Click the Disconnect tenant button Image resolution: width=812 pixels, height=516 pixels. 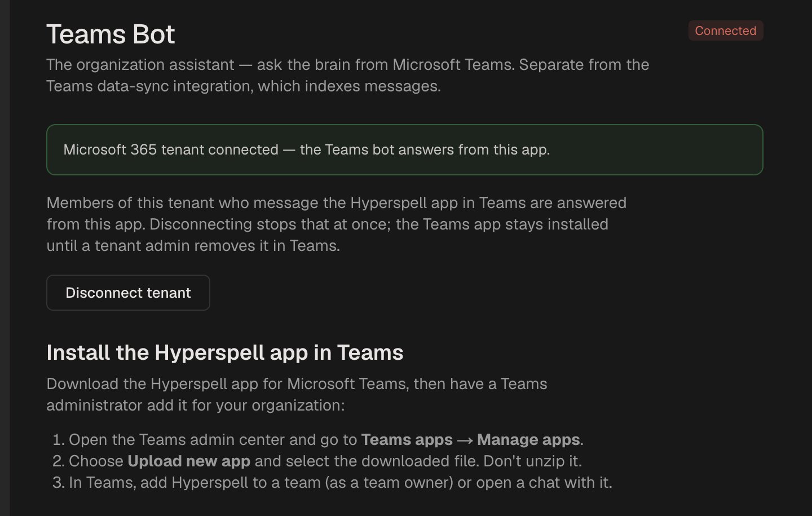tap(128, 293)
